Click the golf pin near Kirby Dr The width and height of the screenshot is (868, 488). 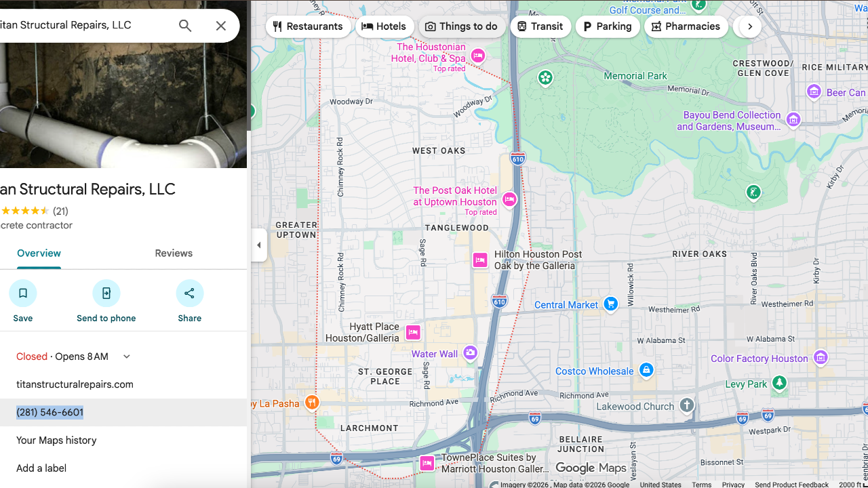[753, 192]
